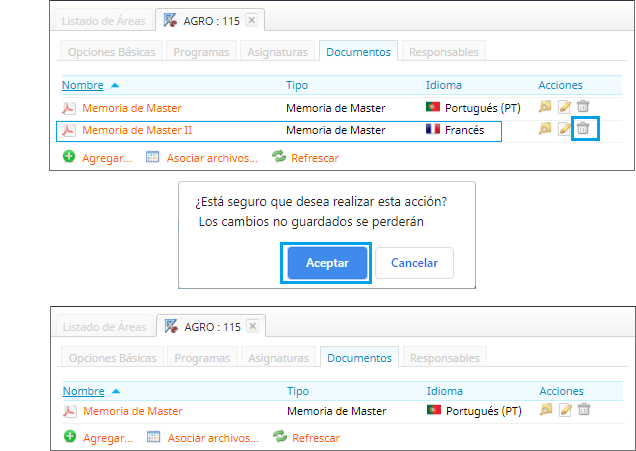Close AGRO : 115 tab in bottom panel

click(x=252, y=326)
